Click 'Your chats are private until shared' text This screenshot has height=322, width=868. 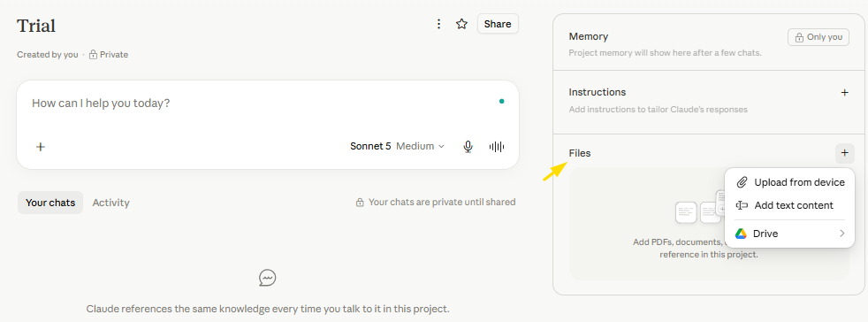[442, 202]
